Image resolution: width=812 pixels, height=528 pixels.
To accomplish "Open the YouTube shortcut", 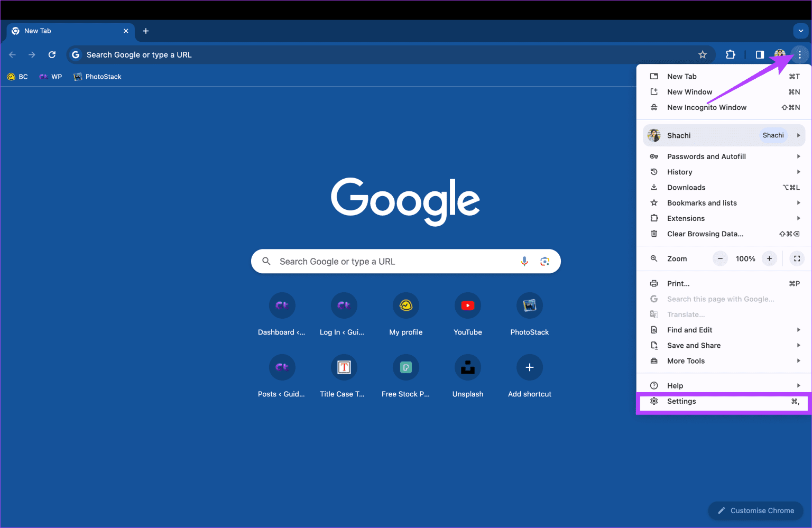I will [468, 314].
